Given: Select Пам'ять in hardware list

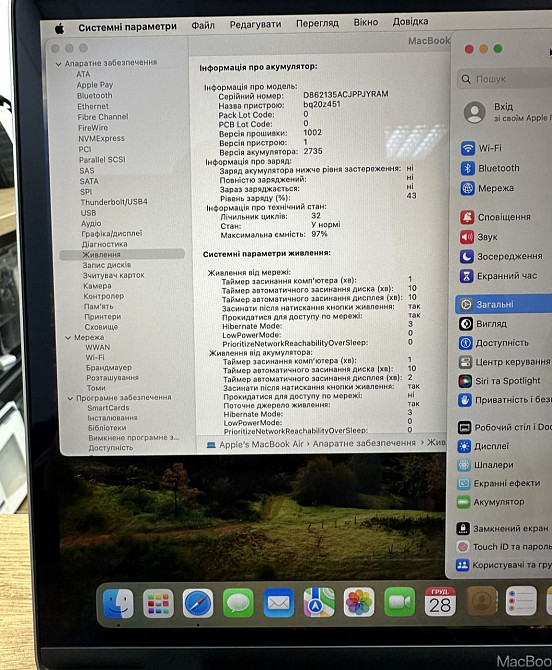Looking at the screenshot, I should 99,306.
